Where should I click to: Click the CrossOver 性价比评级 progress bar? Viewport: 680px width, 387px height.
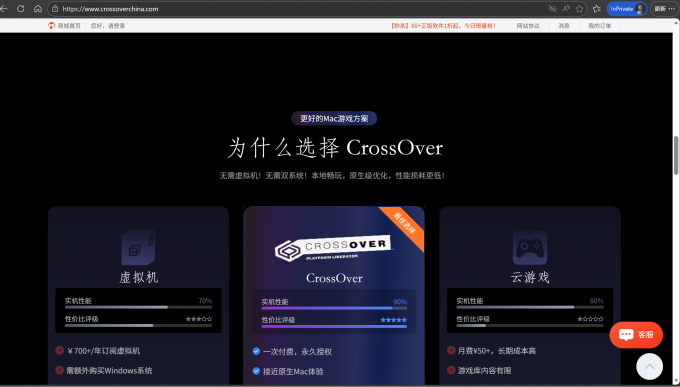coord(334,326)
